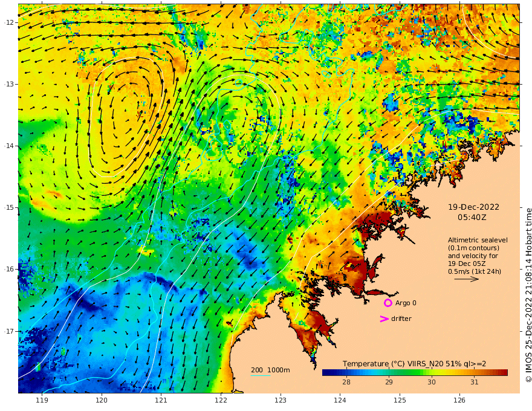Click longitude axis label '121'
The height and width of the screenshot is (411, 532).
(161, 401)
